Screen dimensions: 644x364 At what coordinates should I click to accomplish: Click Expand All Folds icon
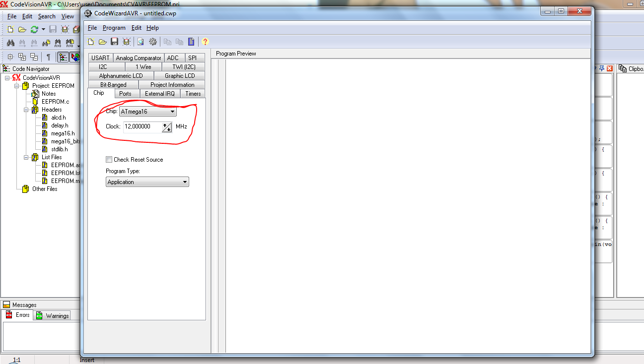[x=22, y=57]
